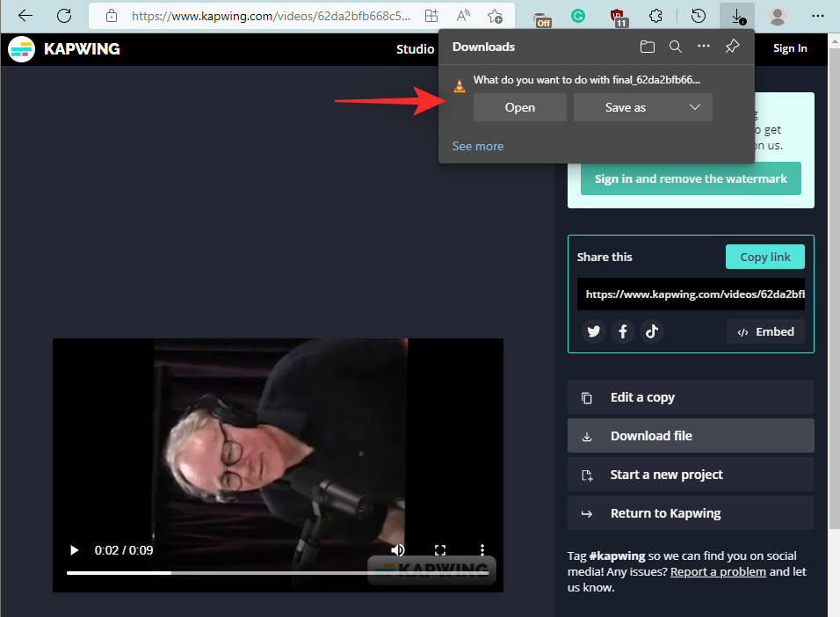Download the video file
Image resolution: width=840 pixels, height=617 pixels.
(691, 436)
